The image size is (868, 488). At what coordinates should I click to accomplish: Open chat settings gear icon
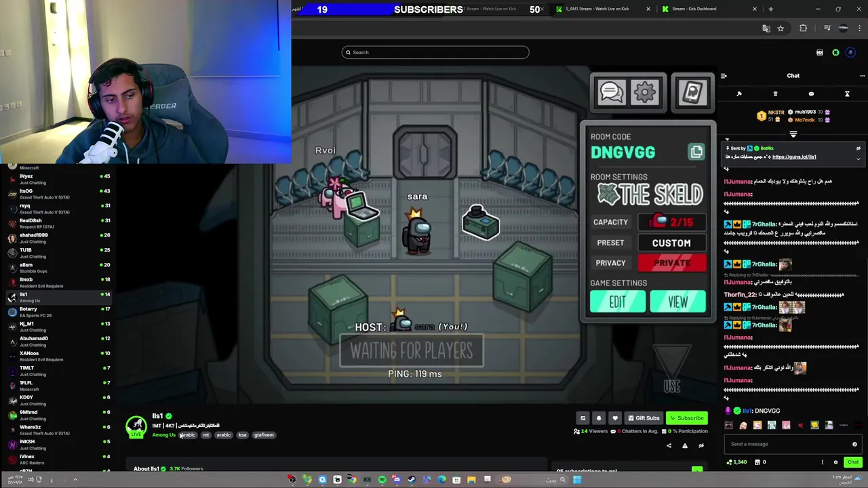tap(835, 462)
